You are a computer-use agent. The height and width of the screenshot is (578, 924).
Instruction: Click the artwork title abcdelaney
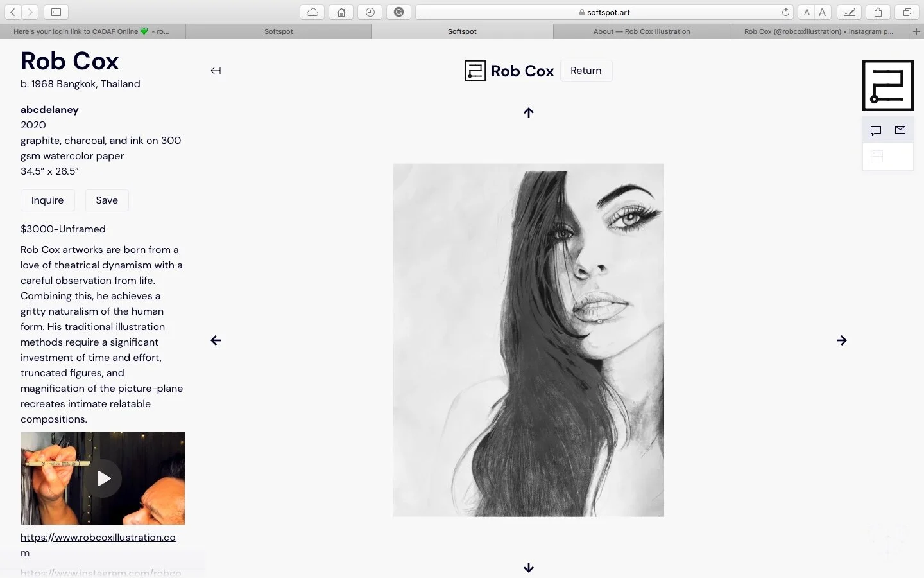(49, 110)
